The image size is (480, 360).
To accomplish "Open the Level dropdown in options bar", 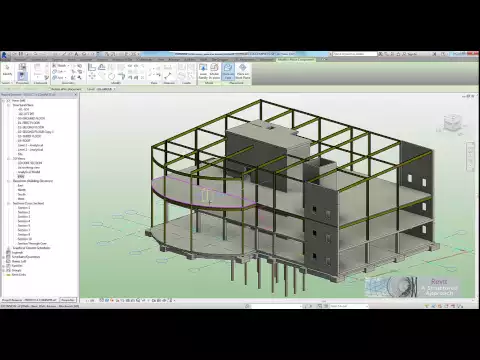I will tap(106, 89).
